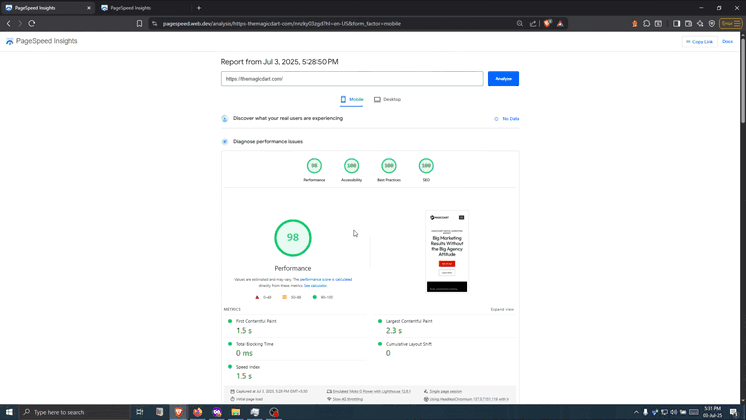The height and width of the screenshot is (420, 746).
Task: Click the browser reload icon
Action: click(x=32, y=23)
